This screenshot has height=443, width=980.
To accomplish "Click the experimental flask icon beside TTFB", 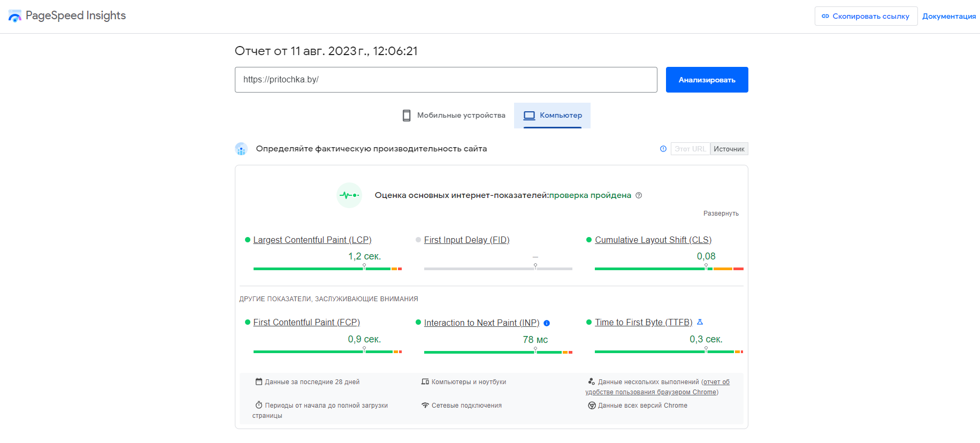I will (x=700, y=322).
